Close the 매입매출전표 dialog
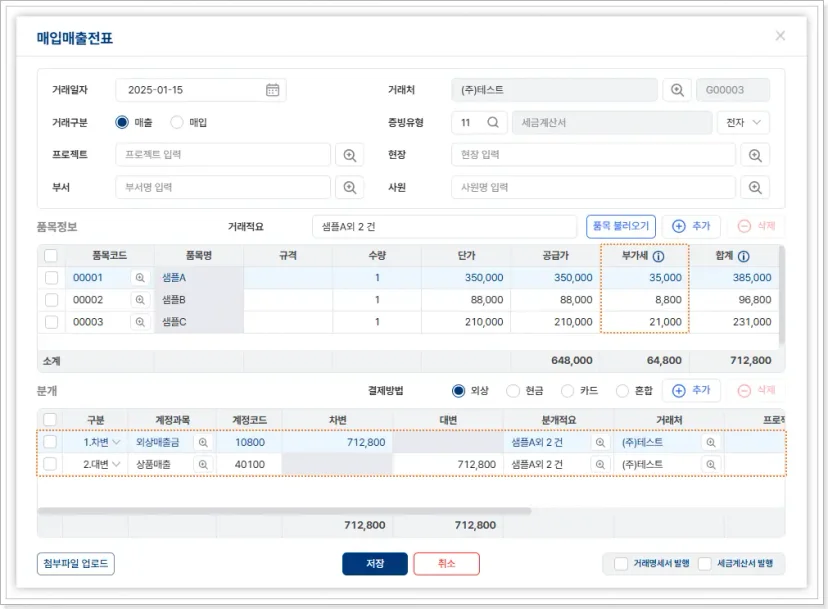Viewport: 828px width, 609px height. pyautogui.click(x=780, y=36)
